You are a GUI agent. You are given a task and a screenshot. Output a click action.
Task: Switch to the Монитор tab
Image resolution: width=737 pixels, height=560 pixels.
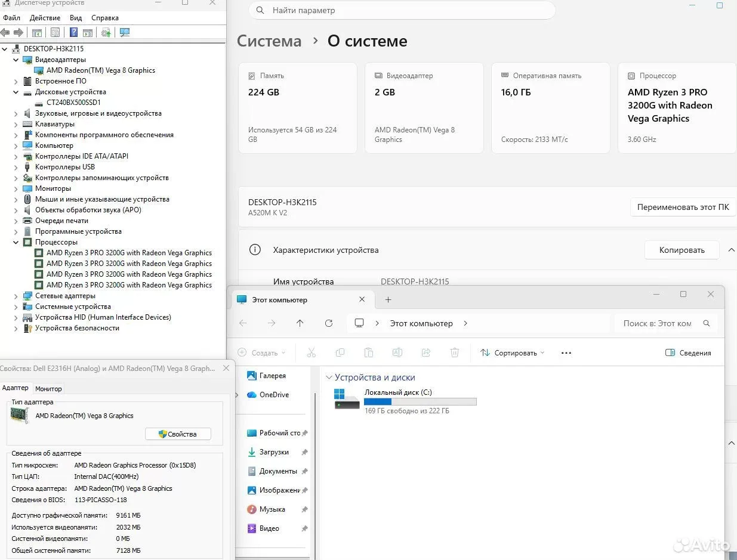[x=48, y=389]
